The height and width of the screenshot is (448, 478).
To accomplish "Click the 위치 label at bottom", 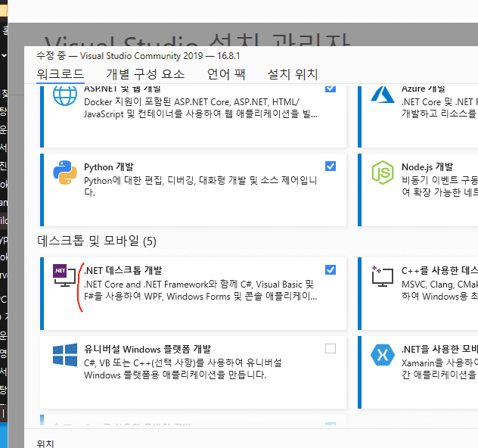I will click(45, 443).
